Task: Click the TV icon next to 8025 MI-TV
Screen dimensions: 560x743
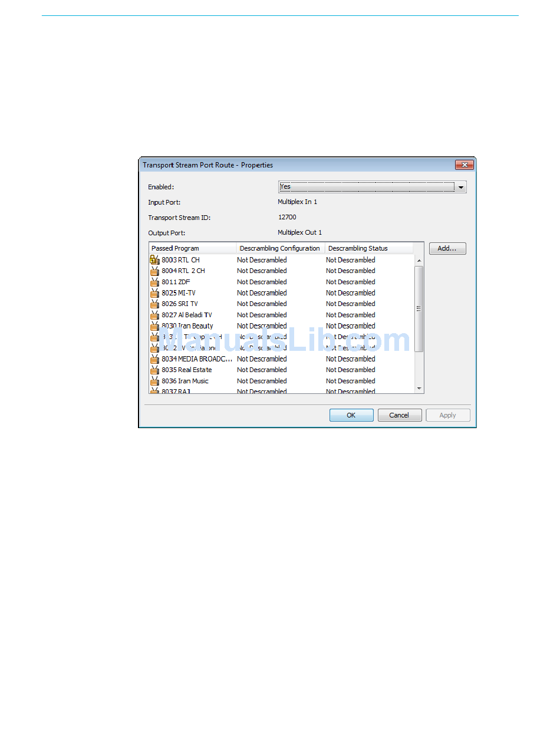Action: tap(154, 292)
